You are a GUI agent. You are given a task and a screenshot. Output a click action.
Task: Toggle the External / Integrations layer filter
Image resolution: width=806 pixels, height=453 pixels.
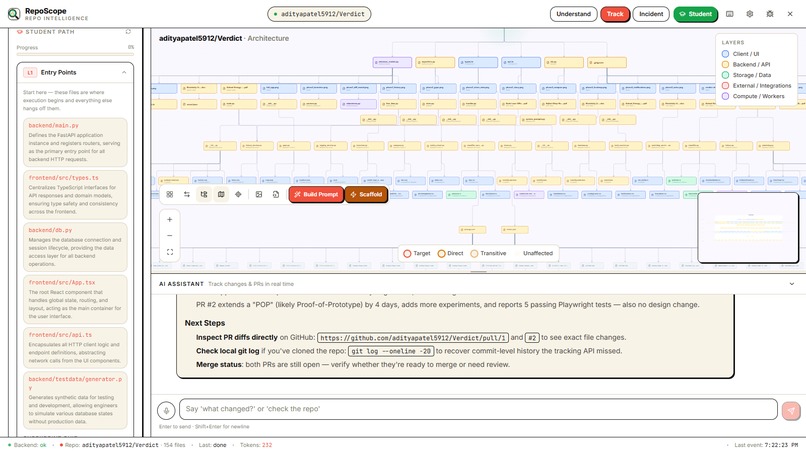756,85
